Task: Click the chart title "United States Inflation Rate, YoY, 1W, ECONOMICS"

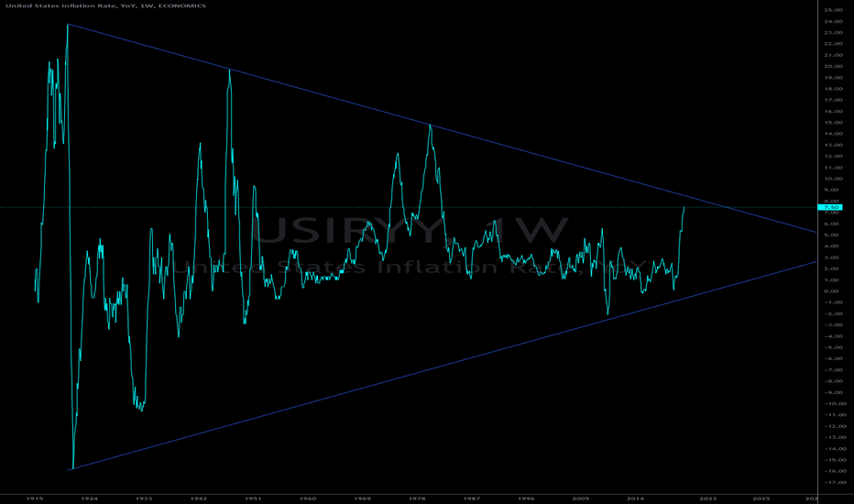Action: tap(105, 5)
